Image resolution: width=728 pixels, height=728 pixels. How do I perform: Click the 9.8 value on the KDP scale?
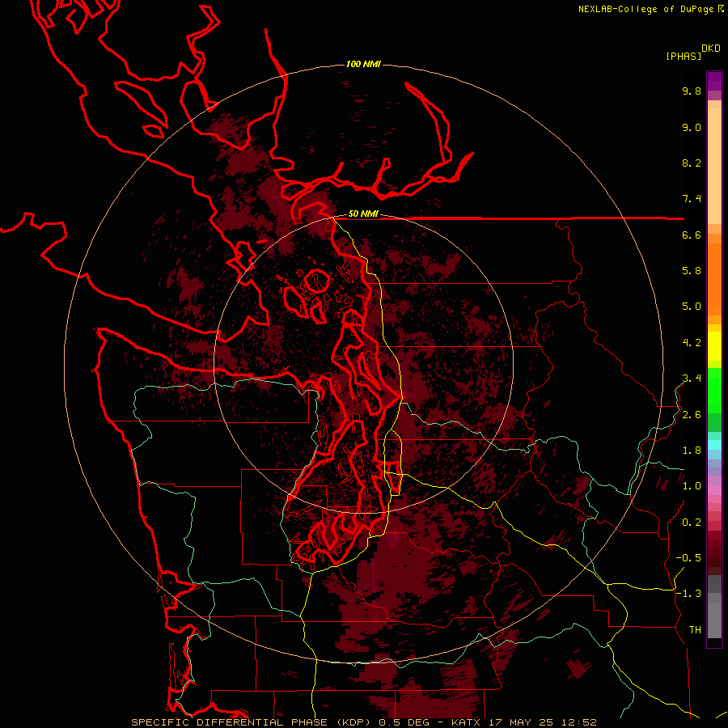692,91
